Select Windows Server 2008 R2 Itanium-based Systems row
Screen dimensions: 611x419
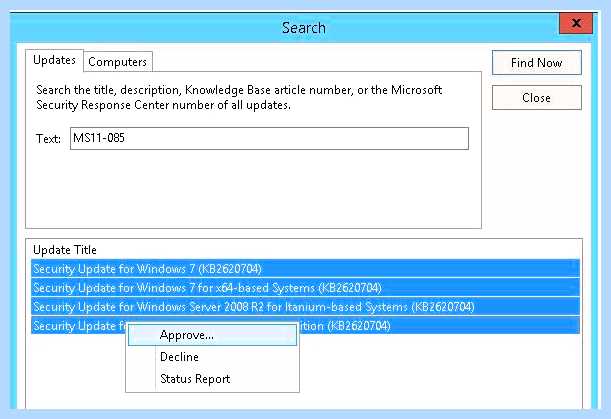306,307
